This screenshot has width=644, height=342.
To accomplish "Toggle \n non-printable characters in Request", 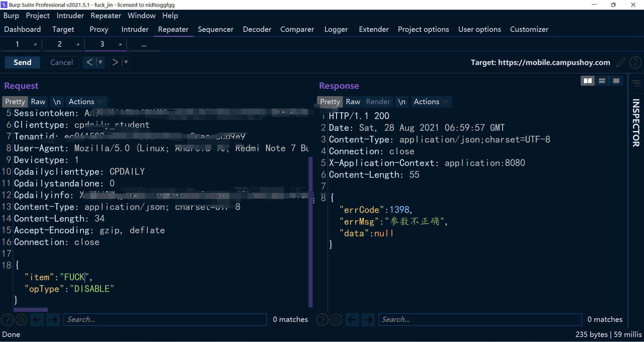I will tap(57, 101).
